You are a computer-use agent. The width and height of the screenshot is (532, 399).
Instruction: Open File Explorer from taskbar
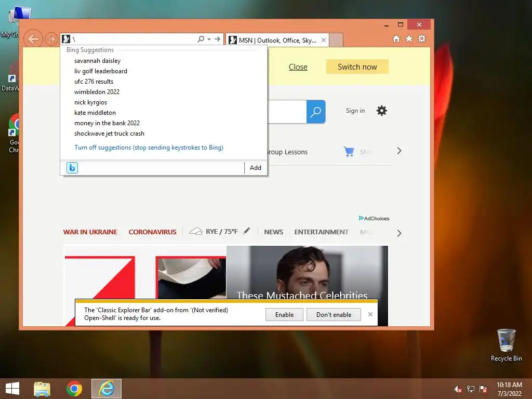point(42,389)
